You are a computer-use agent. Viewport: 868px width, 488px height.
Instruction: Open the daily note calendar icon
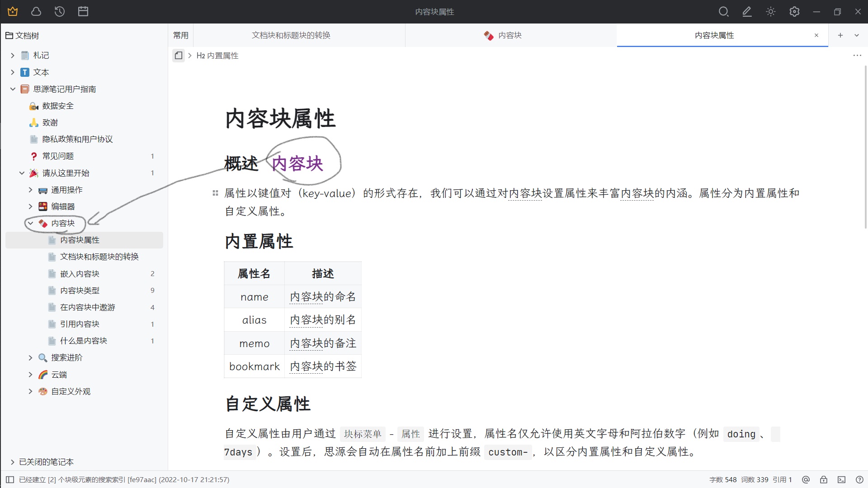pos(83,12)
